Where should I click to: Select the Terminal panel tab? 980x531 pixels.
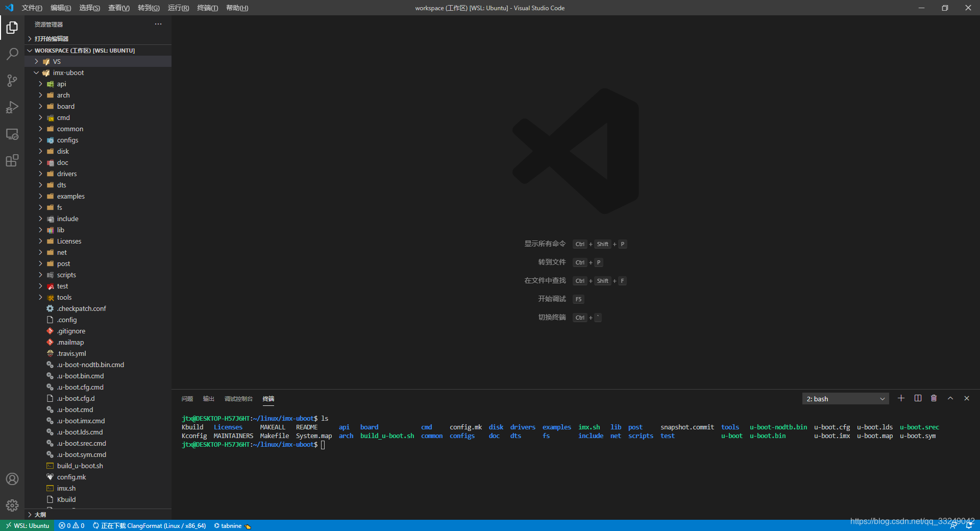tap(268, 399)
